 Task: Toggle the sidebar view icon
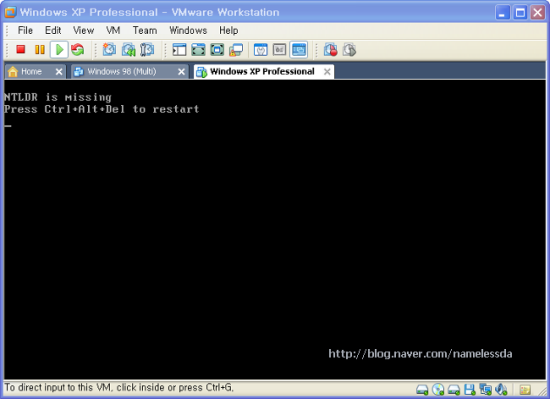click(x=179, y=50)
